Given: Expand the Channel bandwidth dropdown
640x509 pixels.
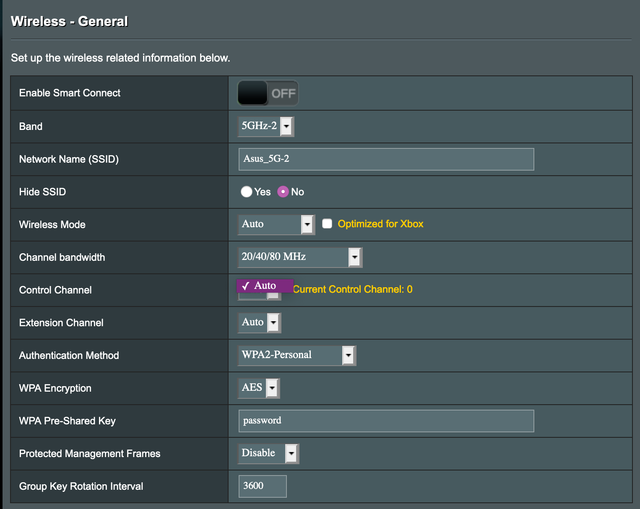Looking at the screenshot, I should click(x=300, y=257).
